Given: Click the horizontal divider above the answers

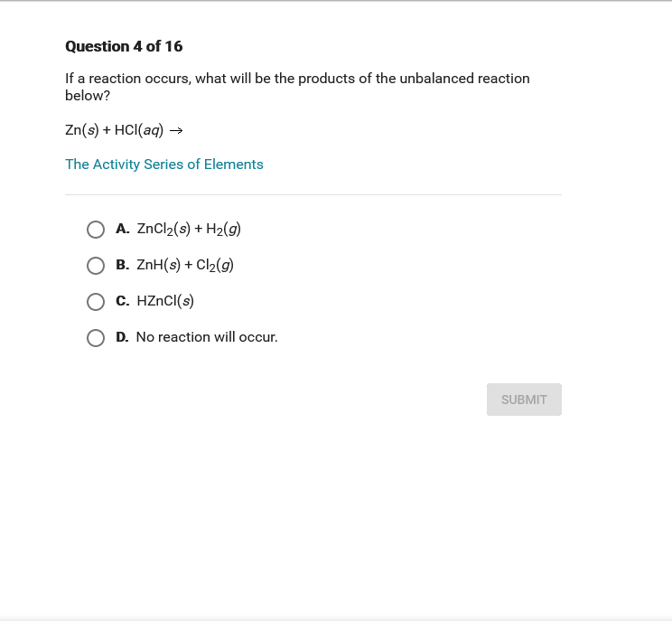Looking at the screenshot, I should (x=313, y=194).
